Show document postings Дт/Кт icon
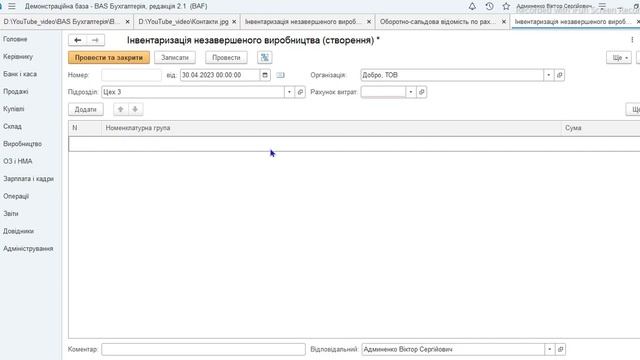The image size is (640, 360). 264,58
